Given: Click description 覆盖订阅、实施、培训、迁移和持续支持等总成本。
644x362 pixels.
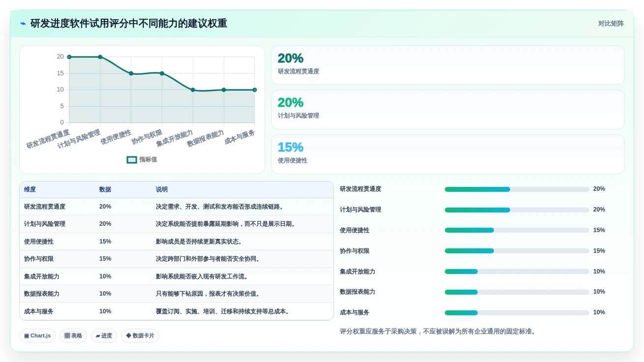Looking at the screenshot, I should coord(224,311).
